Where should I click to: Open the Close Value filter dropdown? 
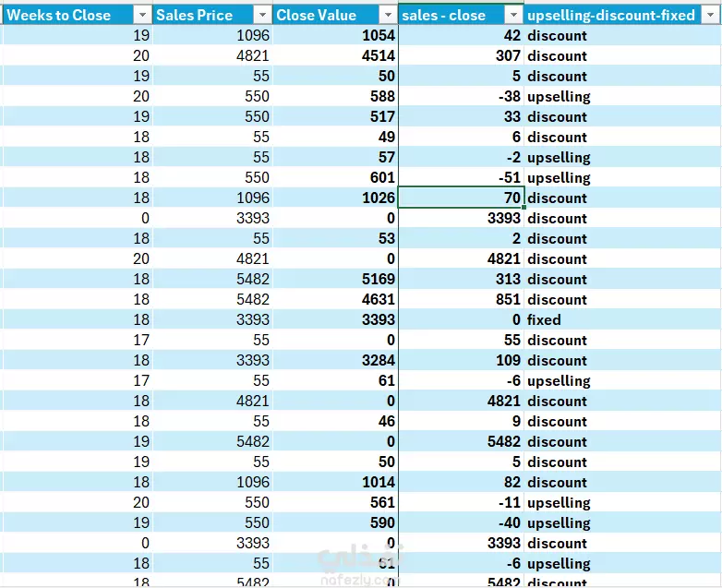click(x=388, y=15)
